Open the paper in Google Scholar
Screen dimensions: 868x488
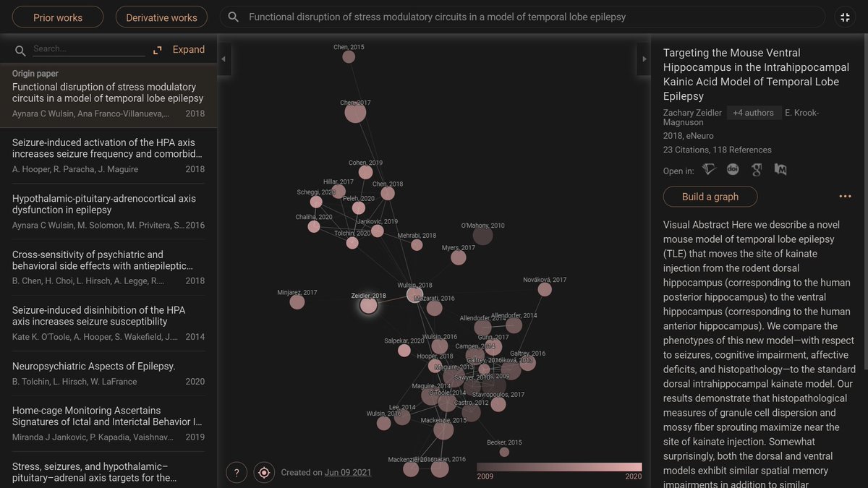pos(756,168)
